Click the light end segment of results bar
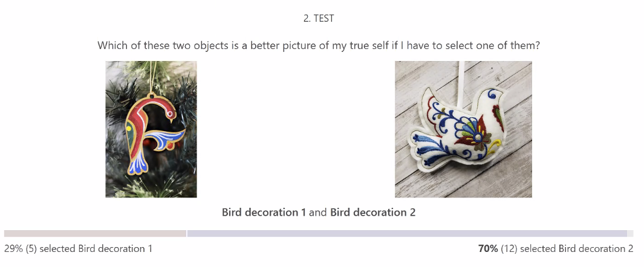This screenshot has width=644, height=267. (x=631, y=233)
